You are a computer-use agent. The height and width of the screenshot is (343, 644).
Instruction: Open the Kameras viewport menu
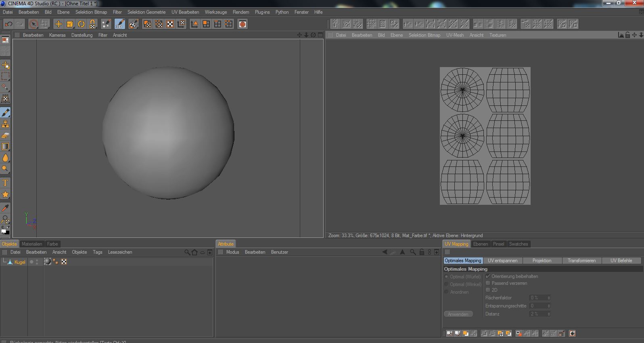(57, 35)
